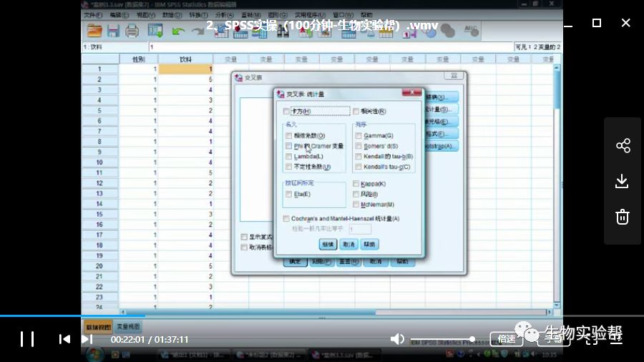
Task: Mute audio with the speaker icon
Action: (397, 339)
